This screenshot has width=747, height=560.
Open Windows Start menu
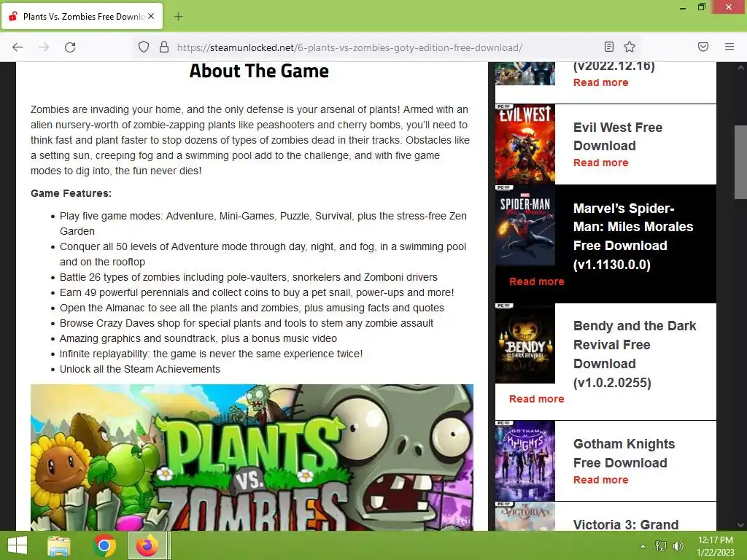coord(18,545)
